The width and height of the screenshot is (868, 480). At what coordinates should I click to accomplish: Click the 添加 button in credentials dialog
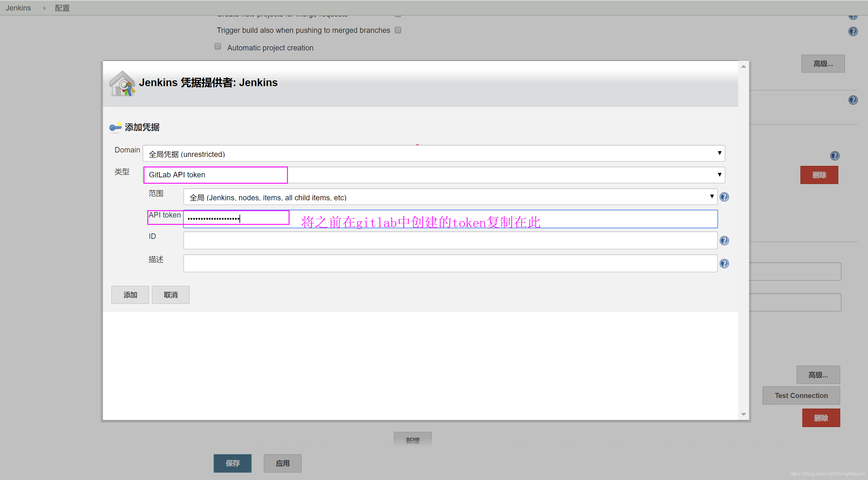pos(130,295)
